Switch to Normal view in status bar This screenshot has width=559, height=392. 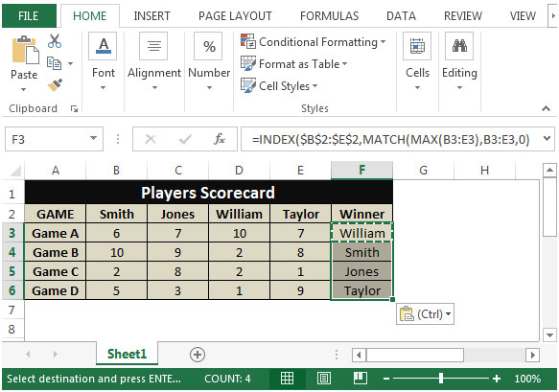pyautogui.click(x=287, y=378)
